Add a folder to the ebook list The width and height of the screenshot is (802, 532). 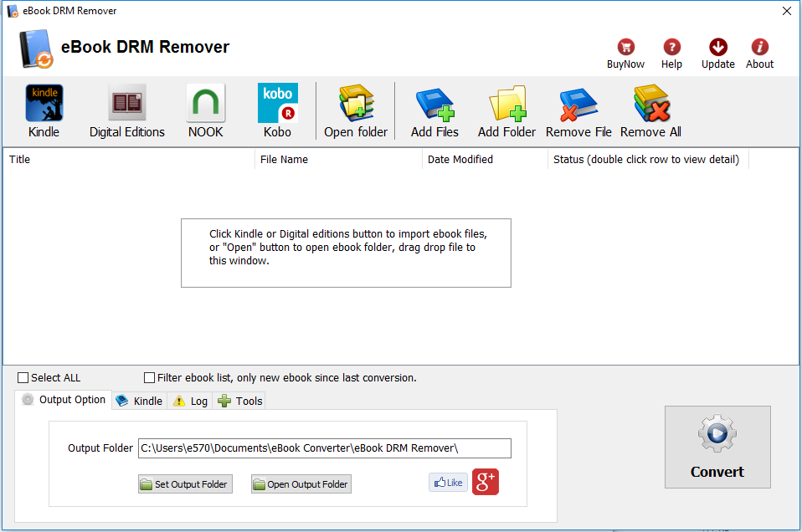point(506,109)
